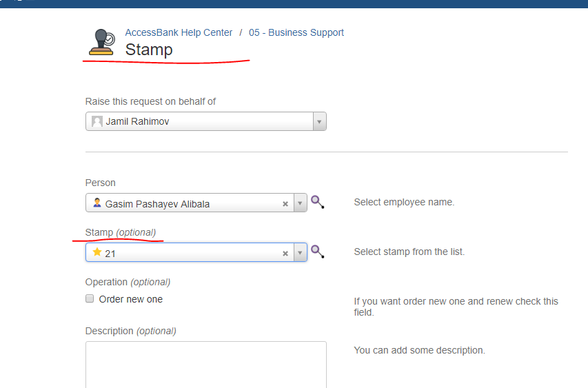Viewport: 588px width, 388px height.
Task: Click the Gasim Pashayev Alibala name text
Action: (157, 204)
